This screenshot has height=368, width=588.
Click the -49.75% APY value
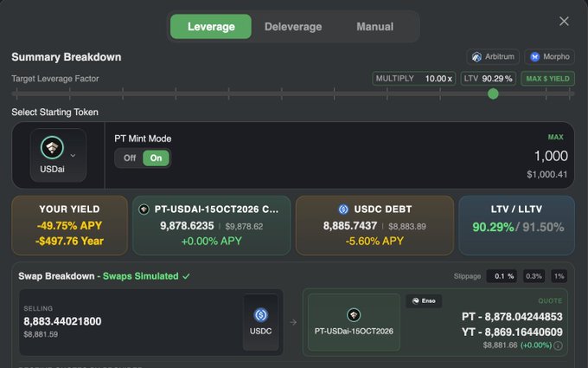70,226
